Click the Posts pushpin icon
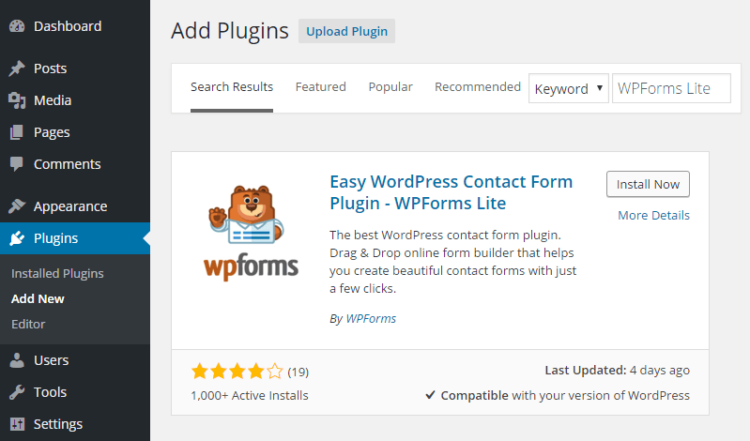The height and width of the screenshot is (441, 750). coord(17,69)
